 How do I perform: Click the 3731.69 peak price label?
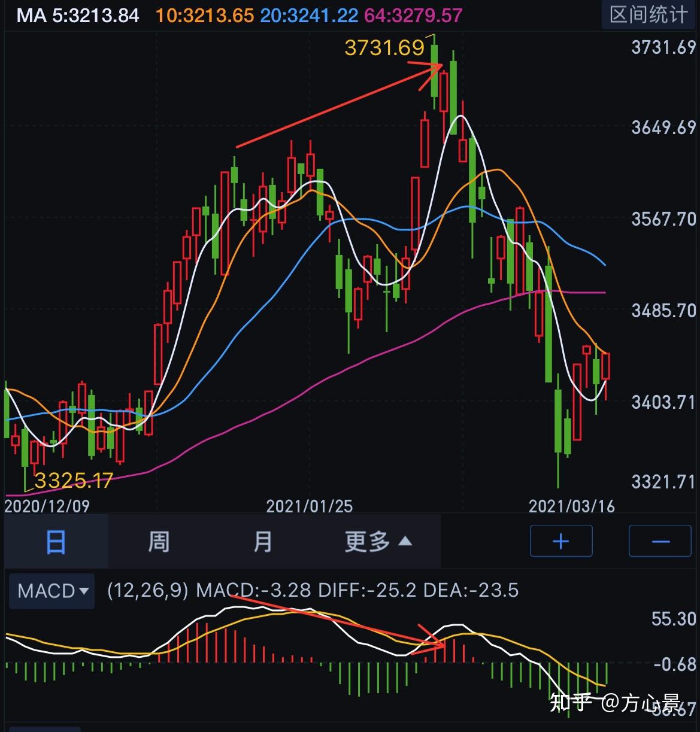pyautogui.click(x=384, y=47)
